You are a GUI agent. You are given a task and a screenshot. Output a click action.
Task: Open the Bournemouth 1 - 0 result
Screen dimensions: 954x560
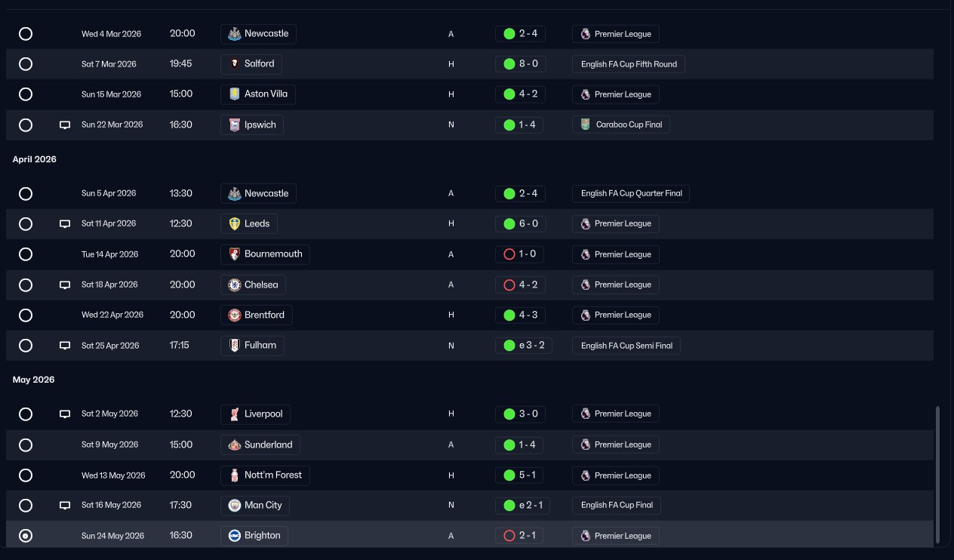pos(520,254)
